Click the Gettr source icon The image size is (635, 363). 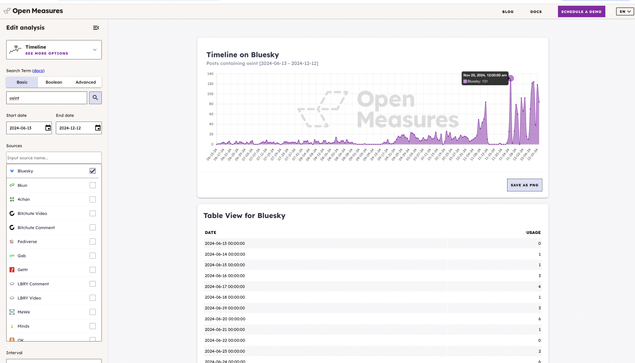click(x=12, y=270)
